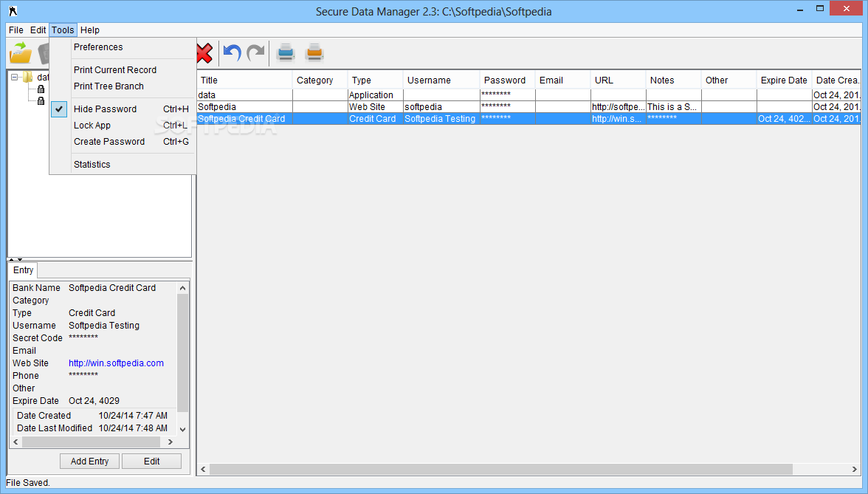Click the table horizontal scrollbar thumb
Viewport: 868px width, 494px height.
pos(501,469)
